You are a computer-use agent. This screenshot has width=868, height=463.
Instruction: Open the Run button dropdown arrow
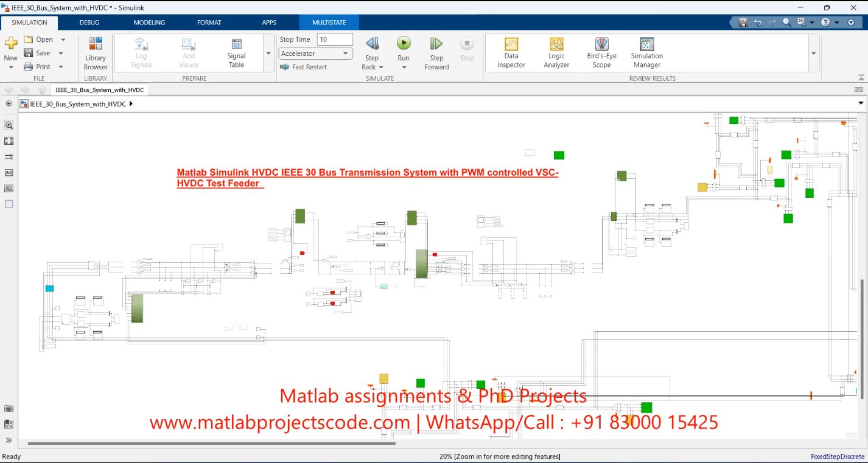coord(404,67)
